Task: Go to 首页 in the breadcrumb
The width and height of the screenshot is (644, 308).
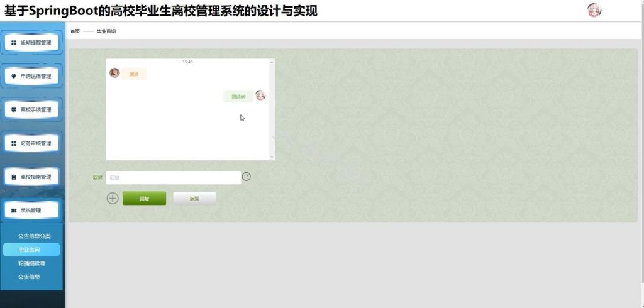Action: [75, 31]
